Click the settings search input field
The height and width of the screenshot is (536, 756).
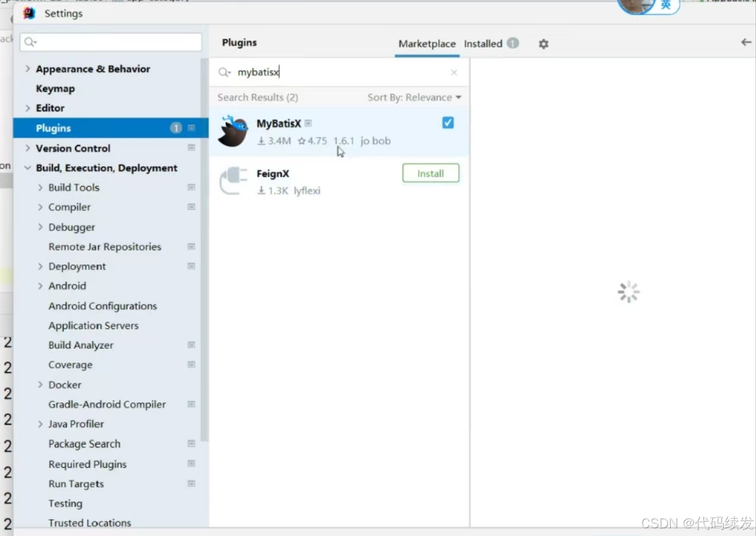(x=111, y=42)
